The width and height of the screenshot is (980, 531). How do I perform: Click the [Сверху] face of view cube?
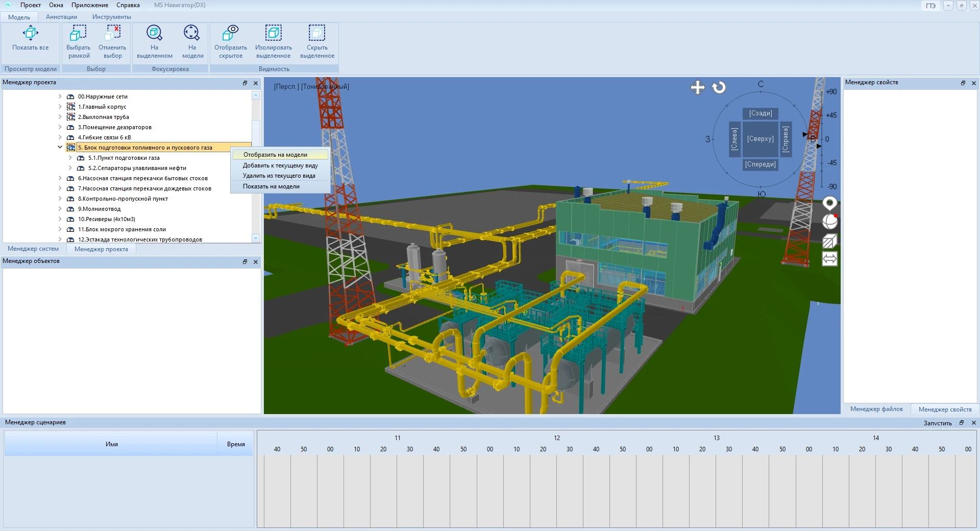pyautogui.click(x=760, y=139)
